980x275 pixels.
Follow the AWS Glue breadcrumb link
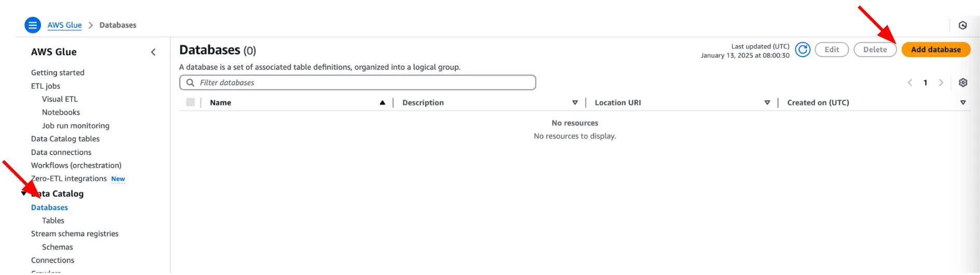coord(65,25)
